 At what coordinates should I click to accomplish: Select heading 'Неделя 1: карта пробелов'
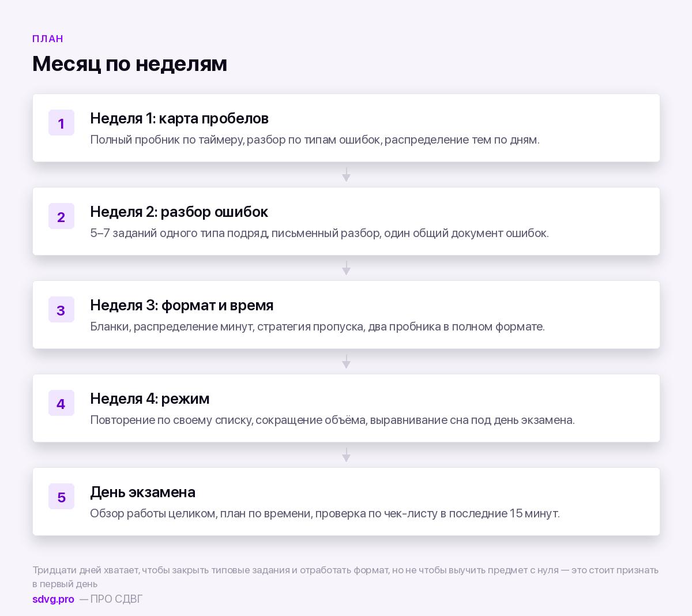179,118
